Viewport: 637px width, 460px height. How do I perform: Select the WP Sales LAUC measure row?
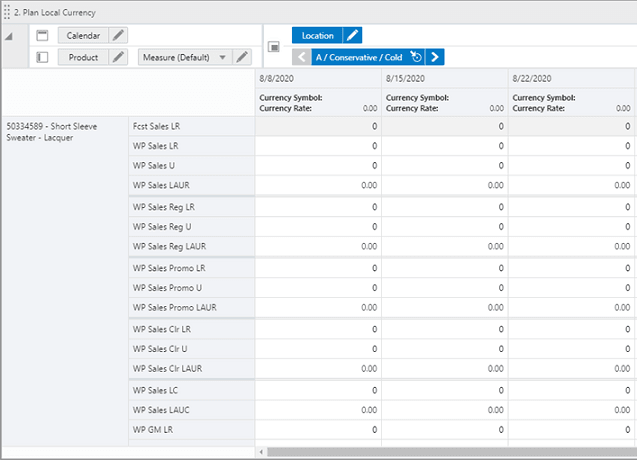(x=191, y=410)
